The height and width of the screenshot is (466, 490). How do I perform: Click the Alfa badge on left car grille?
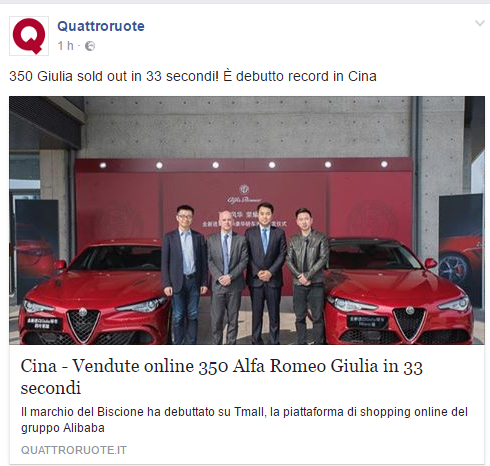[83, 312]
